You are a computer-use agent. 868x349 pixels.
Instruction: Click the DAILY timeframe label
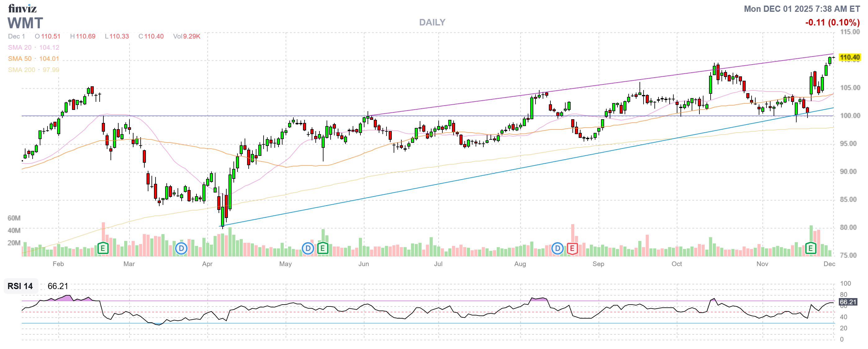tap(432, 22)
